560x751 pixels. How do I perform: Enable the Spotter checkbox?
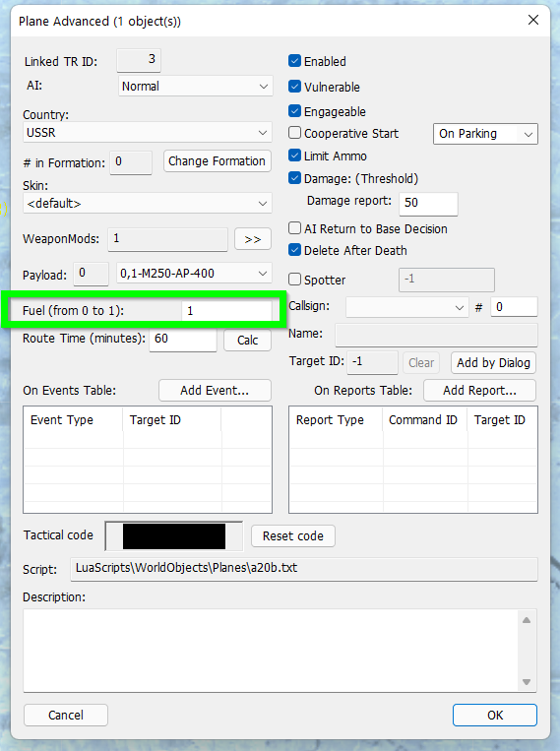[x=294, y=280]
